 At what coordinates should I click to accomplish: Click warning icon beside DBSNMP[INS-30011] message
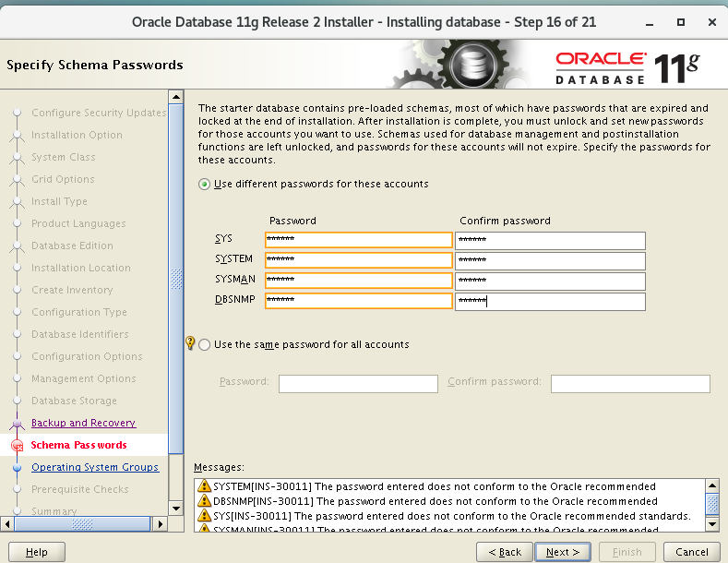click(204, 501)
